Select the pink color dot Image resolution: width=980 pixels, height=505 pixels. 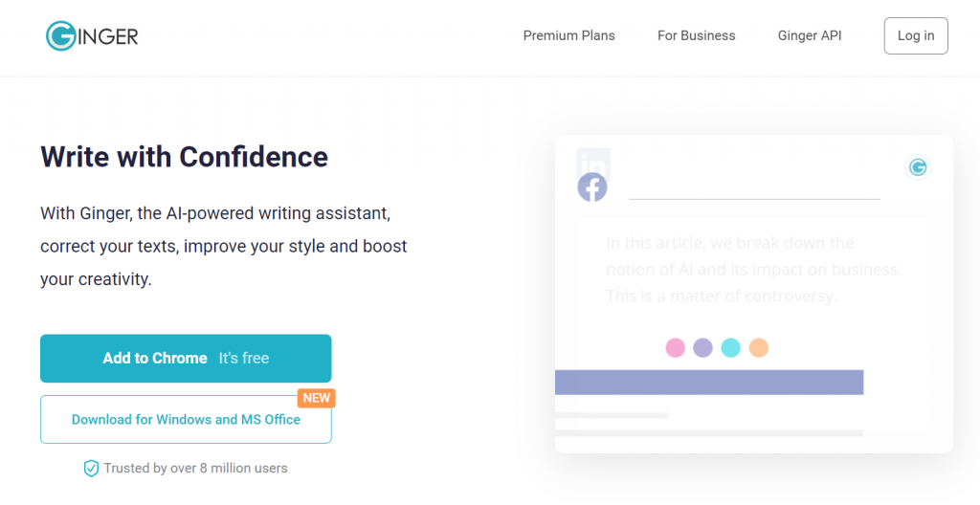pos(675,347)
